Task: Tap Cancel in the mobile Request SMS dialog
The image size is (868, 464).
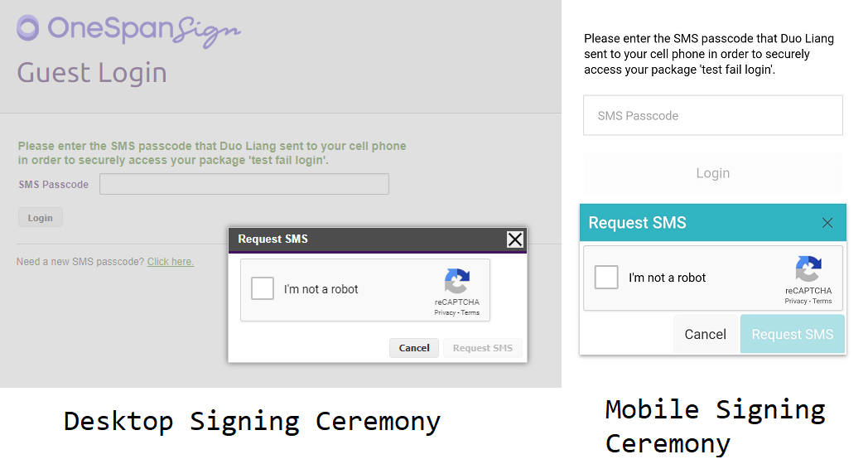Action: 706,335
